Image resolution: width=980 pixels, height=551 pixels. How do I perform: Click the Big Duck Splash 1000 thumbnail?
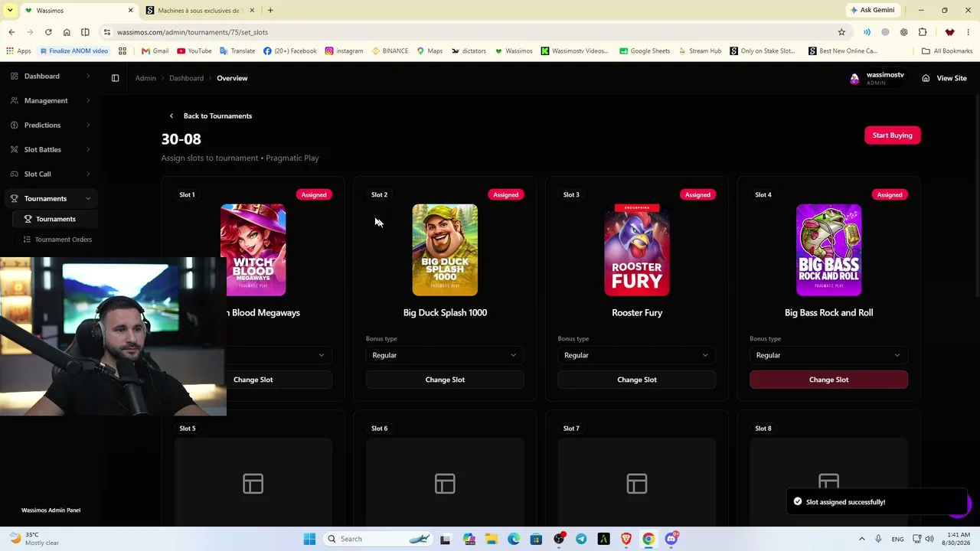(x=445, y=249)
